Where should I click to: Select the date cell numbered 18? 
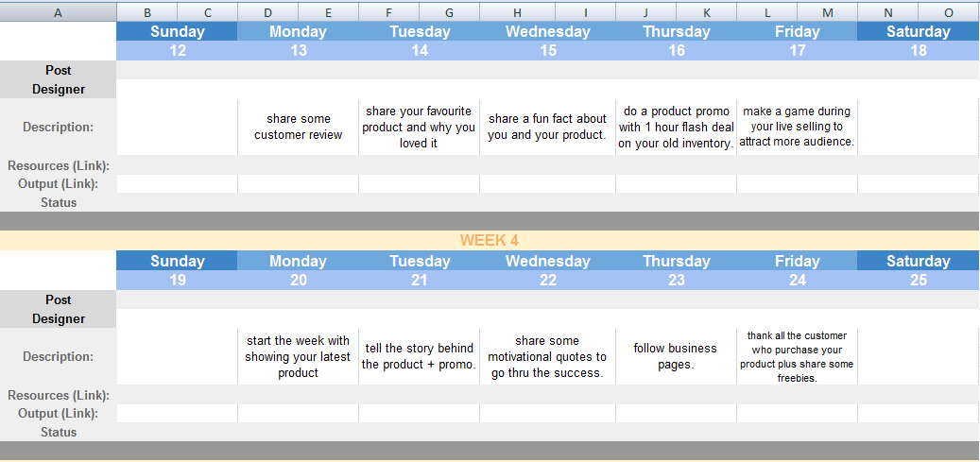[x=918, y=51]
